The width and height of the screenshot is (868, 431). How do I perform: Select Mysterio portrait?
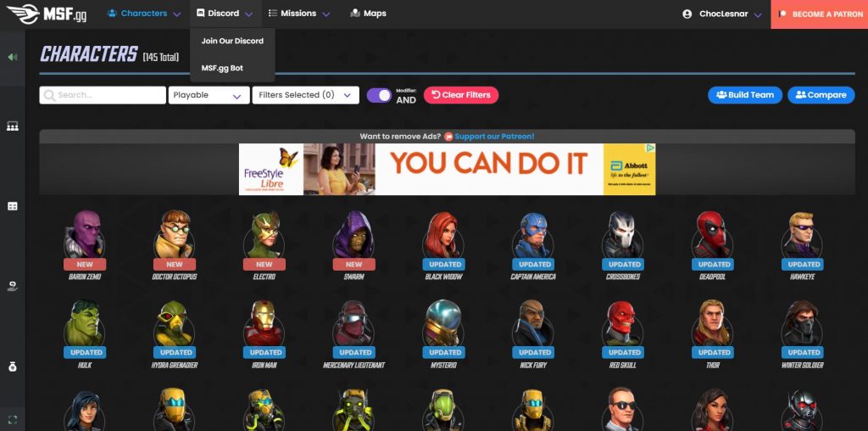pyautogui.click(x=443, y=322)
